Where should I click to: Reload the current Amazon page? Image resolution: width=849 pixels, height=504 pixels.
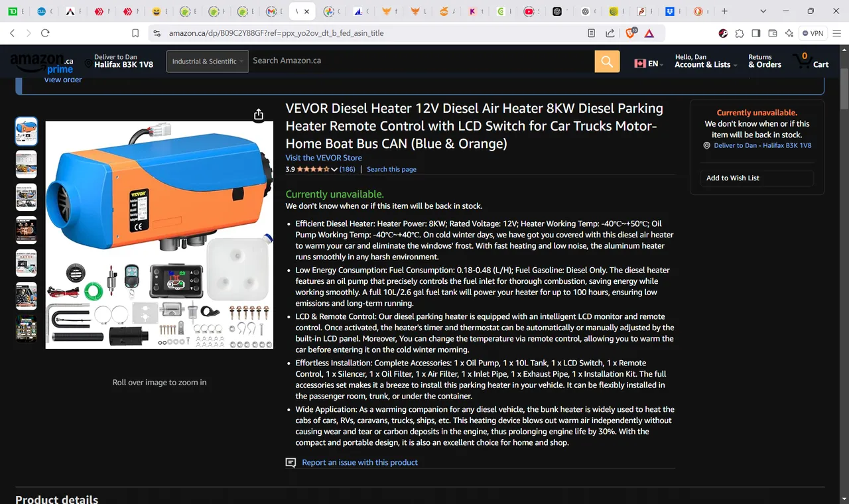[45, 33]
